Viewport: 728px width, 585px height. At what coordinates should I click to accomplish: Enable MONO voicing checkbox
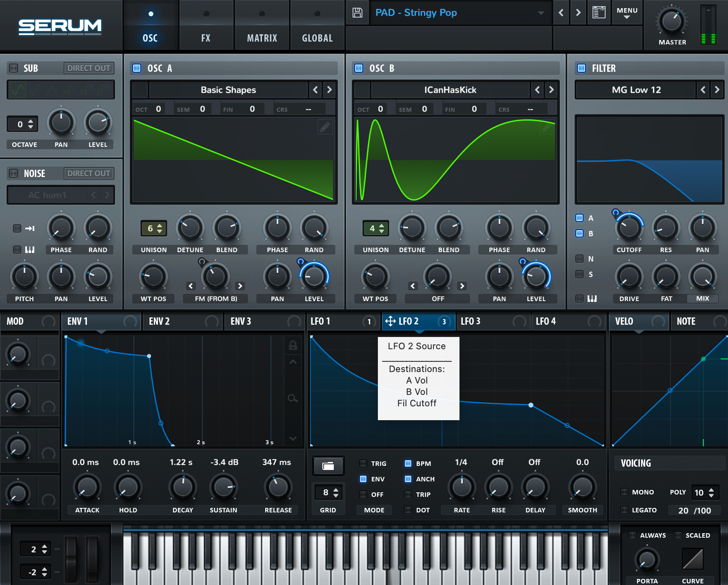click(x=624, y=492)
